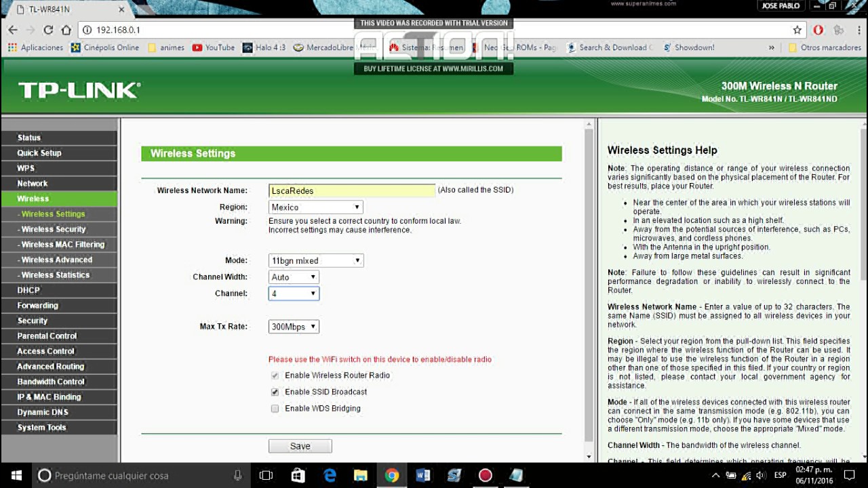This screenshot has width=868, height=488.
Task: Open Showdown! bookmark
Action: point(688,47)
